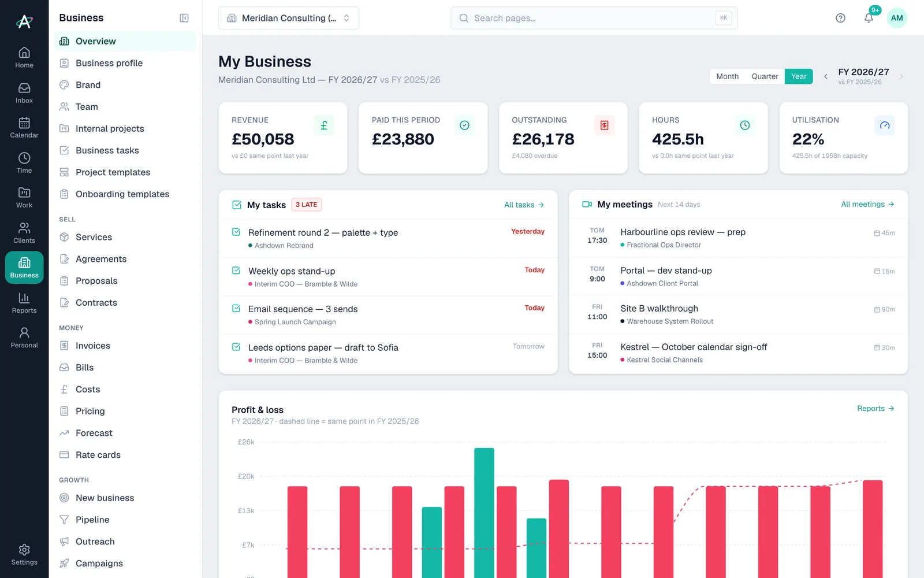
Task: Open Invoices in the Money section
Action: [x=125, y=346]
